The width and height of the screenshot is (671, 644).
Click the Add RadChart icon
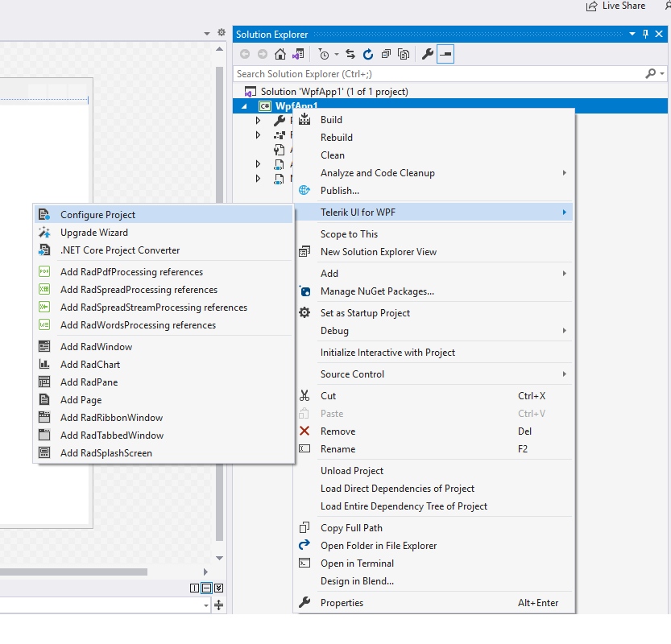[x=44, y=364]
